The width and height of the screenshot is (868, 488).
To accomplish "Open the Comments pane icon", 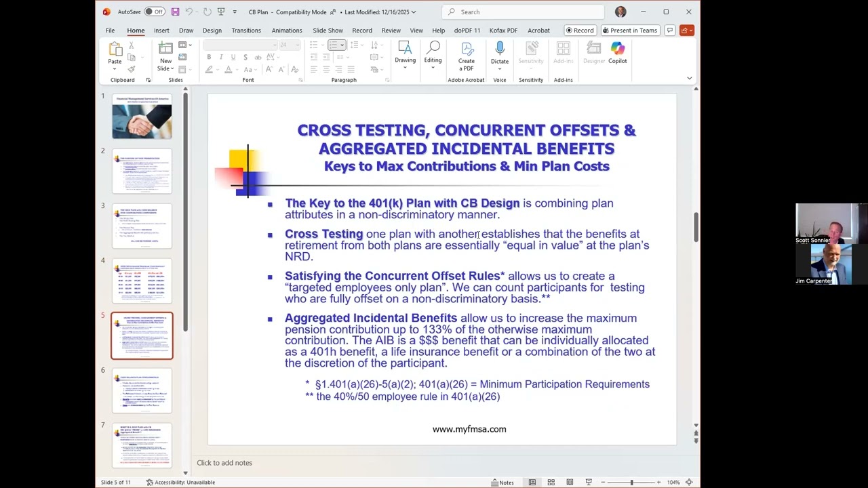I will [670, 30].
